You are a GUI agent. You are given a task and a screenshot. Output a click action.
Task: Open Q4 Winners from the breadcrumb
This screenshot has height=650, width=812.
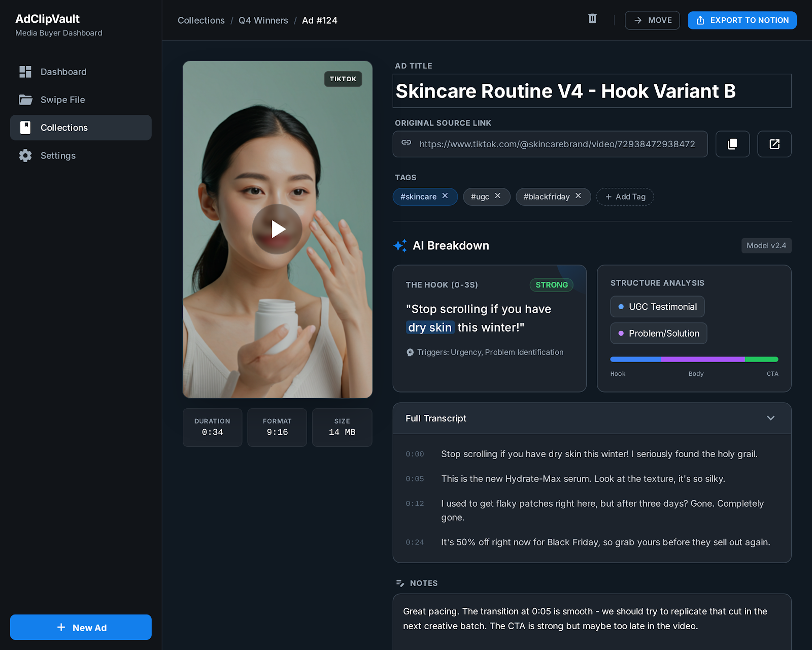(263, 20)
